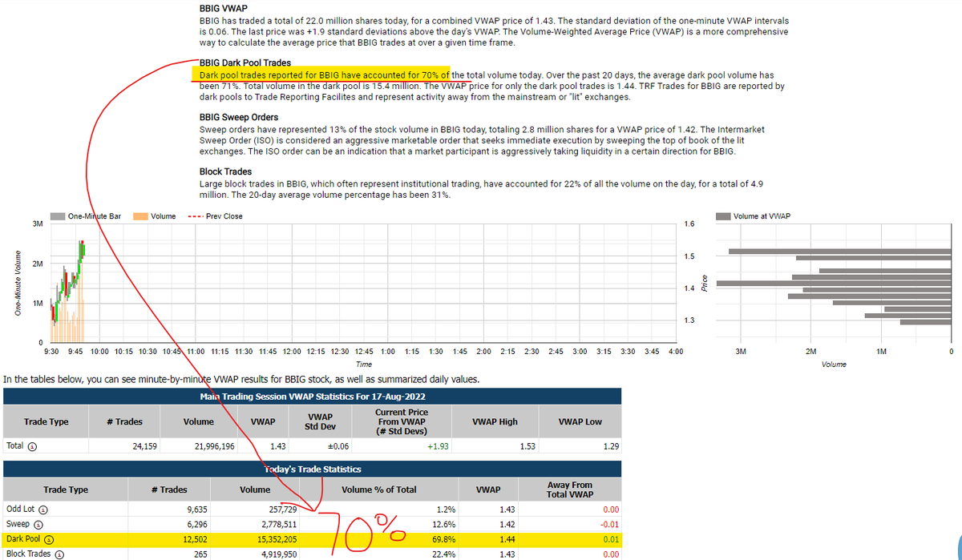
Task: Click the Price axis title
Action: click(704, 283)
